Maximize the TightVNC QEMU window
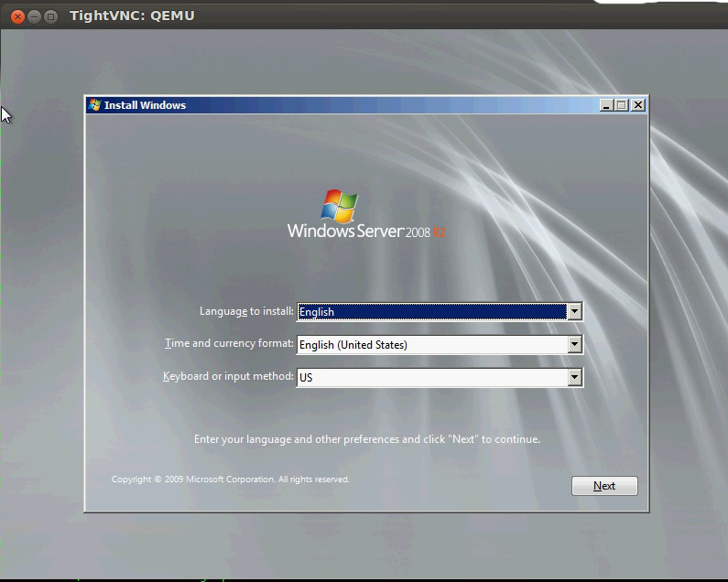The height and width of the screenshot is (582, 728). point(50,16)
